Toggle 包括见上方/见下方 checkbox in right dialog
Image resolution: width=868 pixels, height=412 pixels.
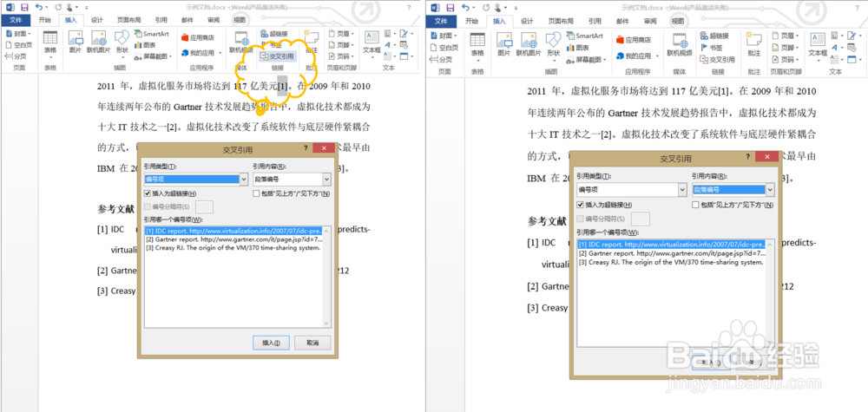click(x=694, y=205)
